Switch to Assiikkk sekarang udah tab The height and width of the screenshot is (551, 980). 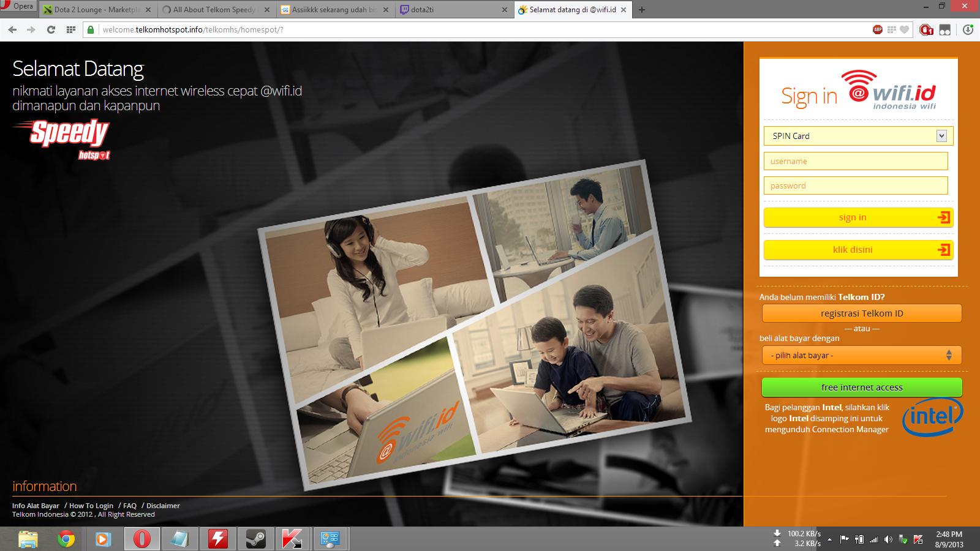tap(334, 10)
